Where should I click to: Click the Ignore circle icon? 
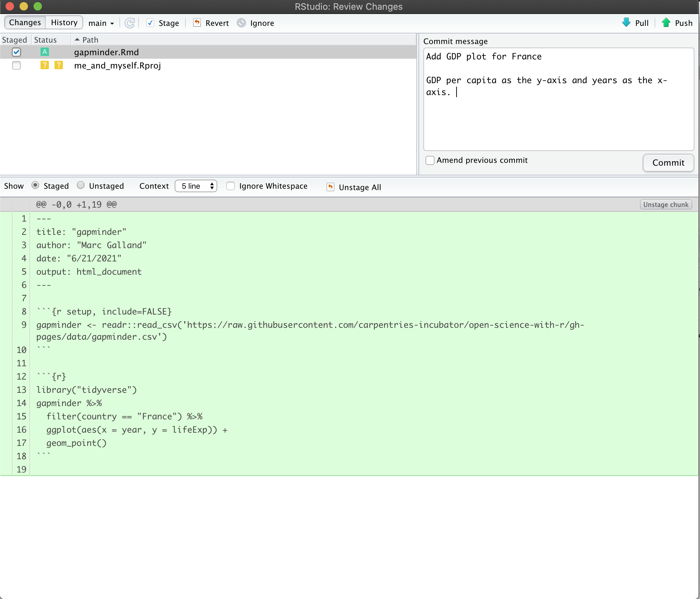241,23
